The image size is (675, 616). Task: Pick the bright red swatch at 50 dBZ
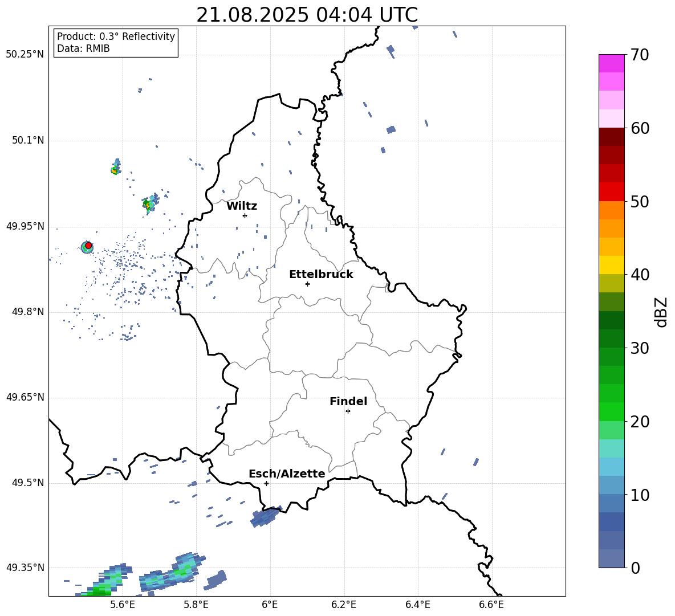tap(611, 192)
